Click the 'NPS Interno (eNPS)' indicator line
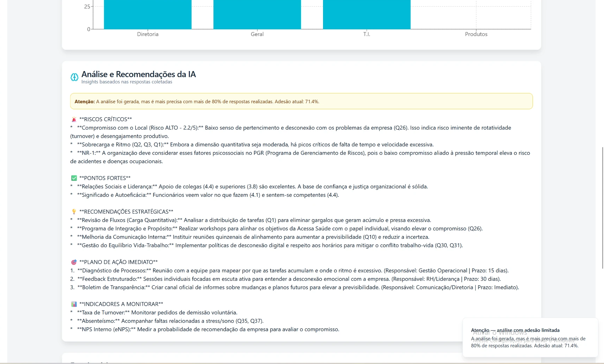604x364 pixels. (205, 329)
